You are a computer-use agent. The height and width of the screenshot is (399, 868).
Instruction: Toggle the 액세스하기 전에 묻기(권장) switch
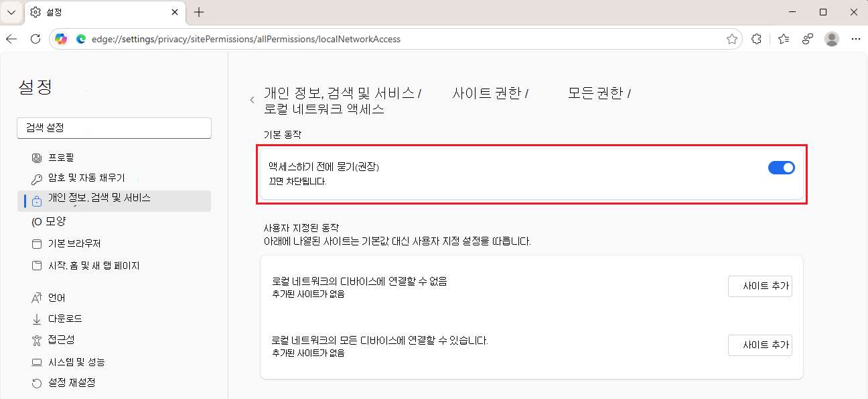click(781, 168)
